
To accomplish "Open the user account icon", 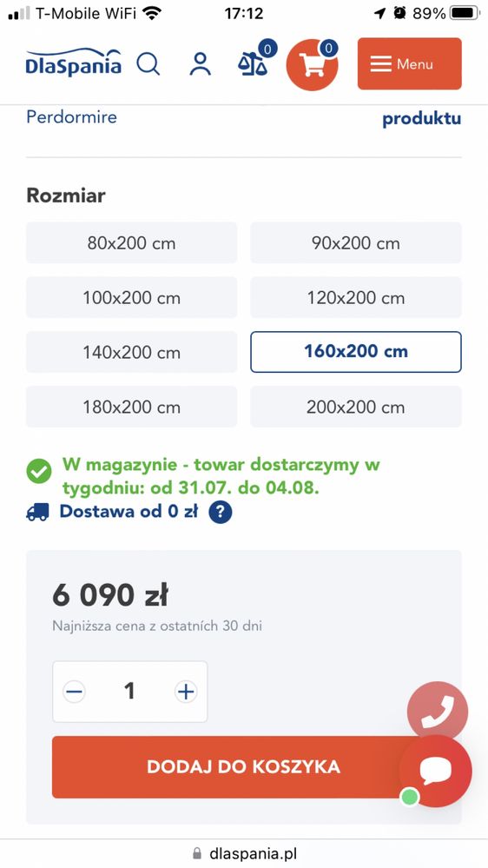I will coord(201,64).
